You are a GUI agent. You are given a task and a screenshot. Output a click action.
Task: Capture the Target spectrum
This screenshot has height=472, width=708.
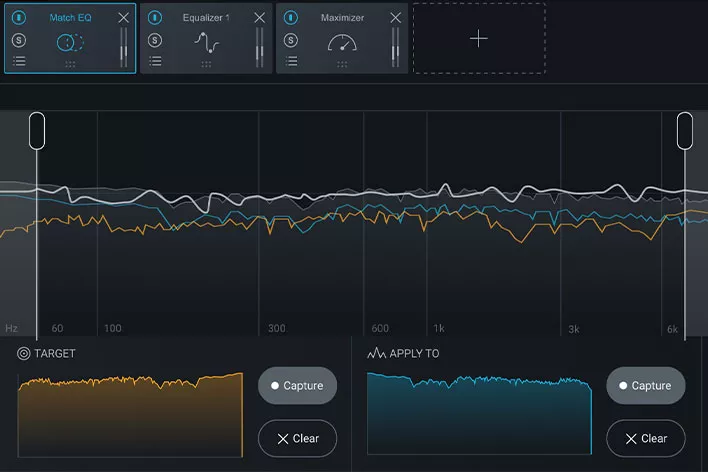297,386
